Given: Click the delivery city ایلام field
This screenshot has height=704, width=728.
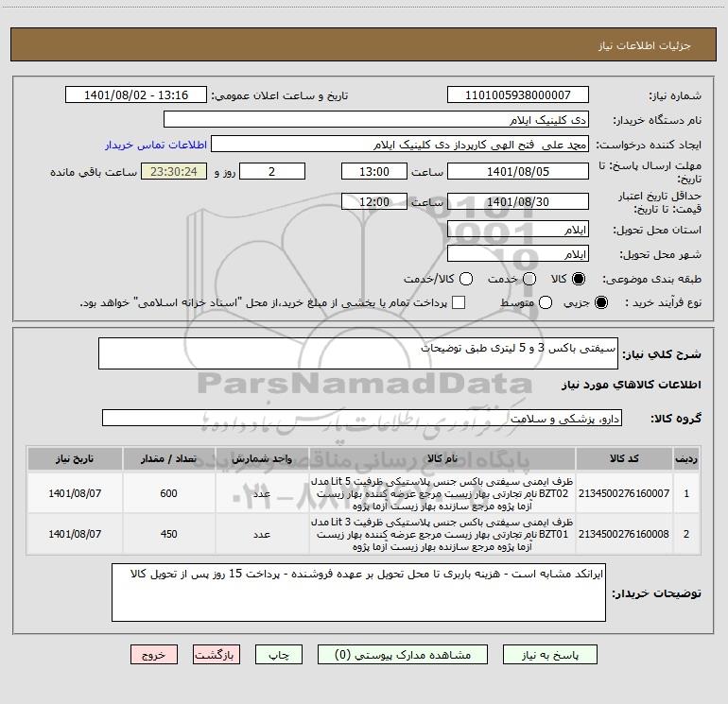Looking at the screenshot, I should [x=518, y=253].
